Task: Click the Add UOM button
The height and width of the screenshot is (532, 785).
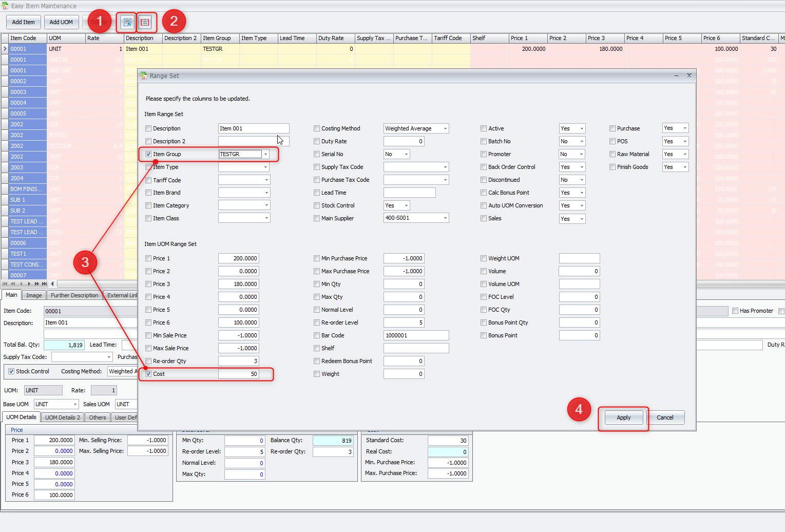Action: [61, 22]
